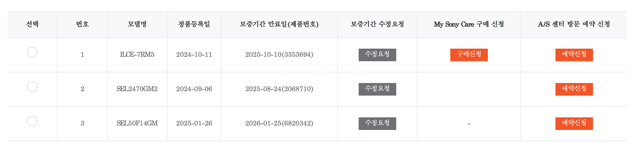Viewport: 644px width, 151px height.
Task: Click the SEL50F14GM model name
Action: pos(137,123)
